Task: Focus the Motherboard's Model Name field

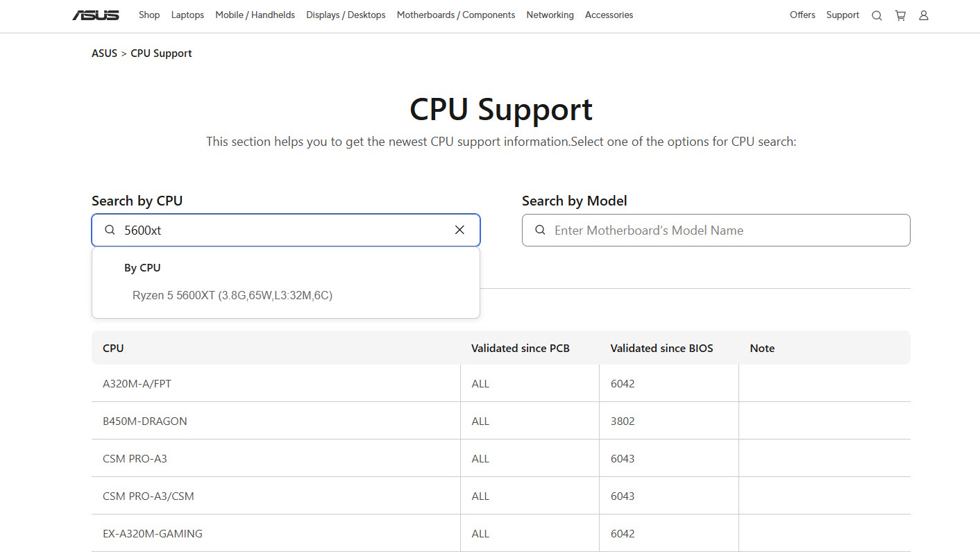Action: [x=716, y=230]
